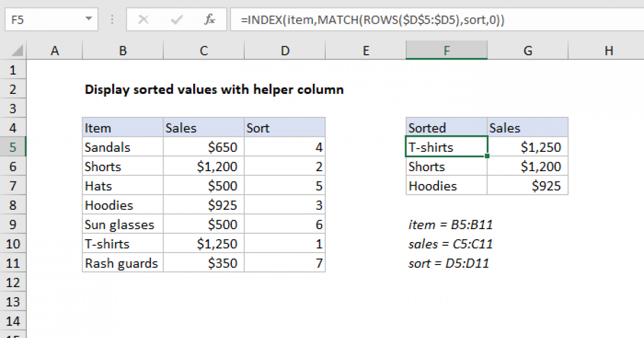
Task: Select the Sort header cell
Action: tap(284, 128)
